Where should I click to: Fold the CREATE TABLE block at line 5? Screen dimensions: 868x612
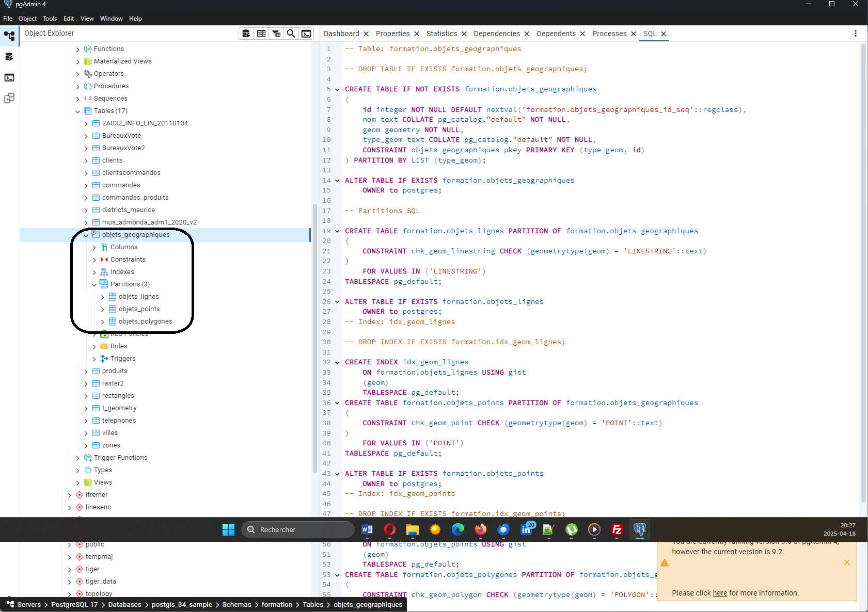337,89
